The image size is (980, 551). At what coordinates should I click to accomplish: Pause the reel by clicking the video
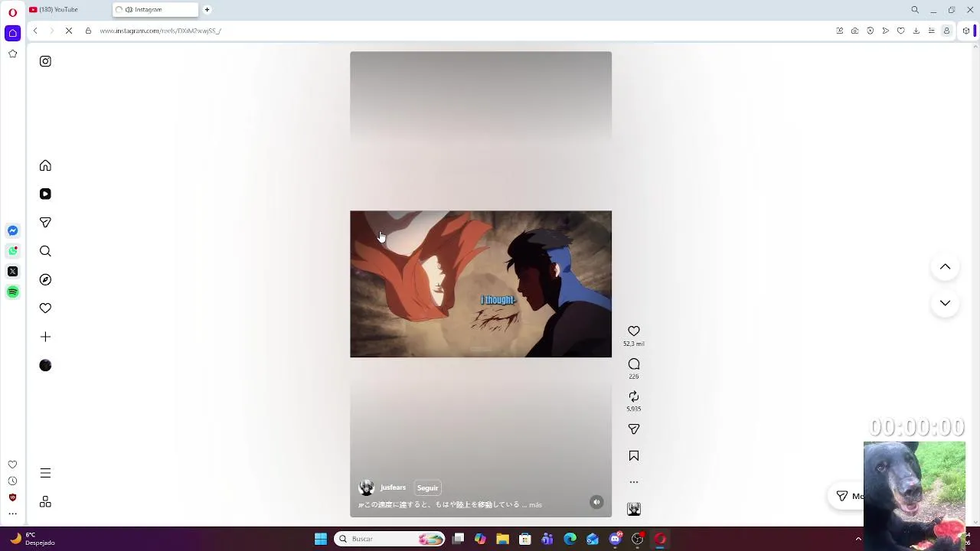[481, 284]
